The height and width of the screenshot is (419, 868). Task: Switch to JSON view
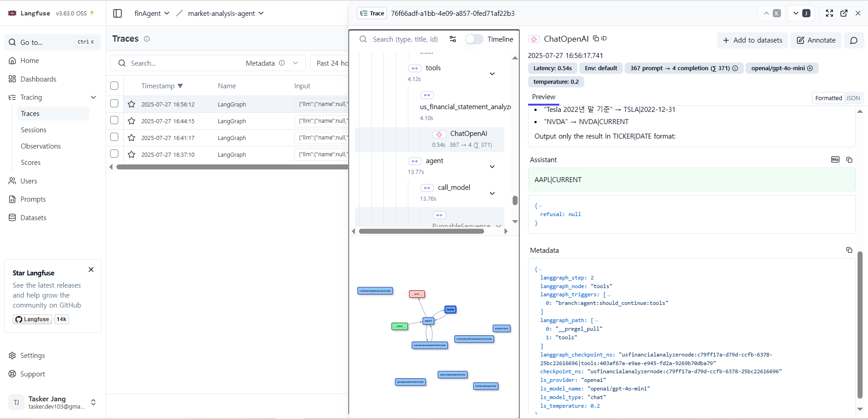[x=853, y=98]
